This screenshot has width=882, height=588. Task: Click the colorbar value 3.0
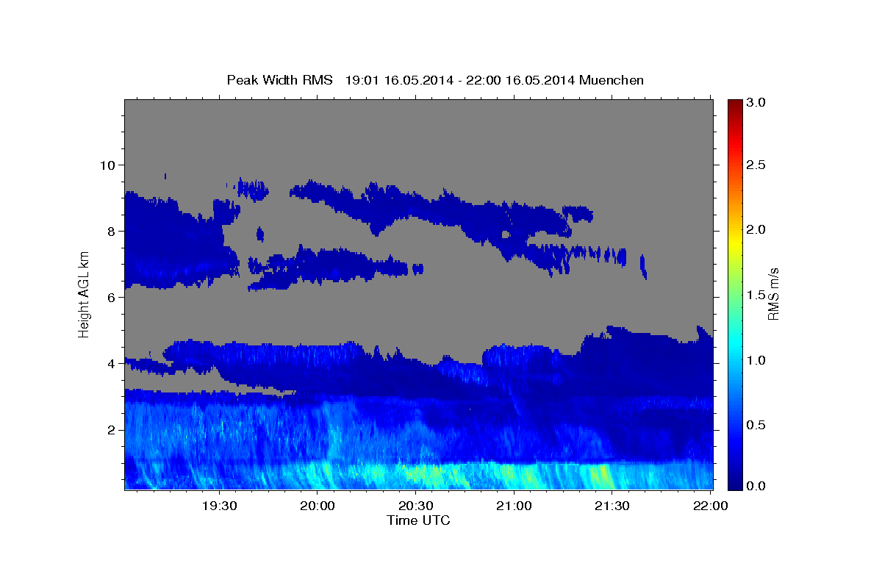pos(757,102)
